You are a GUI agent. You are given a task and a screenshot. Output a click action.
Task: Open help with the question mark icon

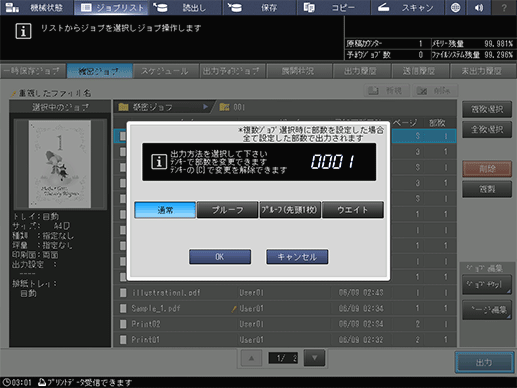click(x=504, y=7)
